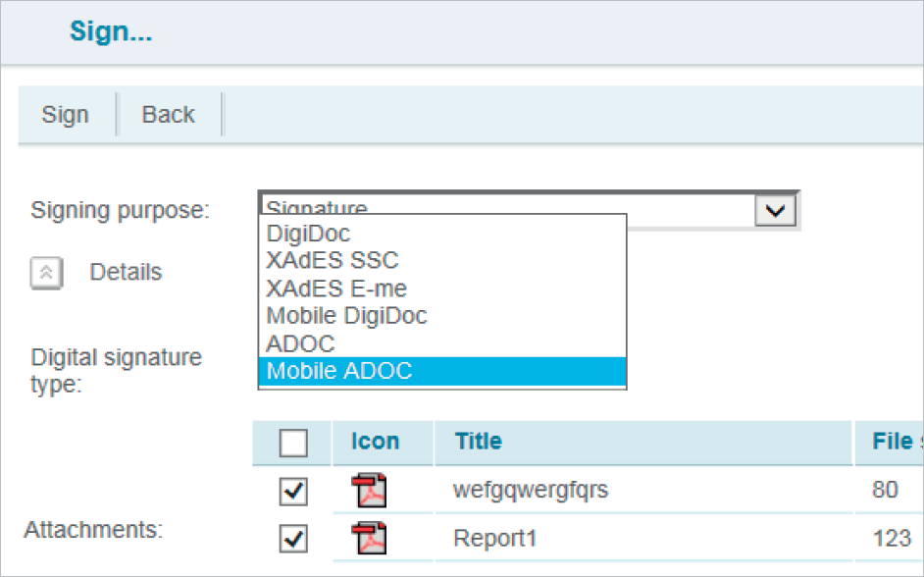Choose XAdES E-me option
The width and height of the screenshot is (924, 577).
coord(442,288)
